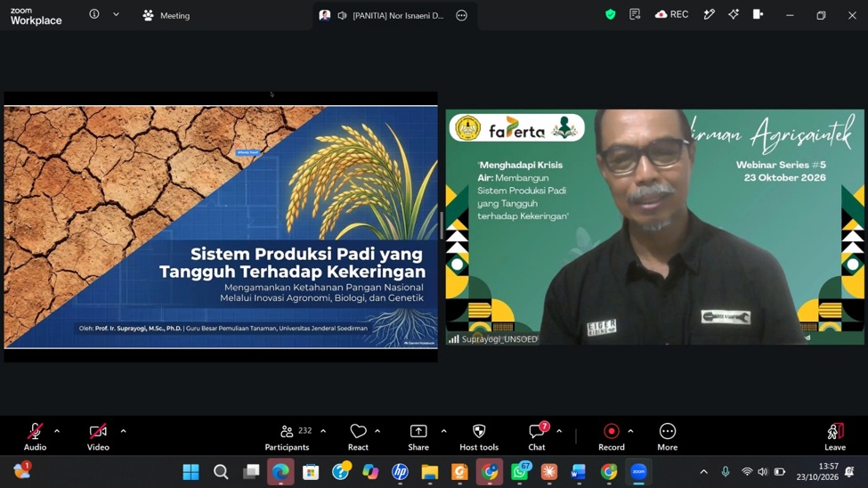The image size is (868, 488).
Task: Click the Suprayogi_UNSOED name label
Action: pos(499,339)
